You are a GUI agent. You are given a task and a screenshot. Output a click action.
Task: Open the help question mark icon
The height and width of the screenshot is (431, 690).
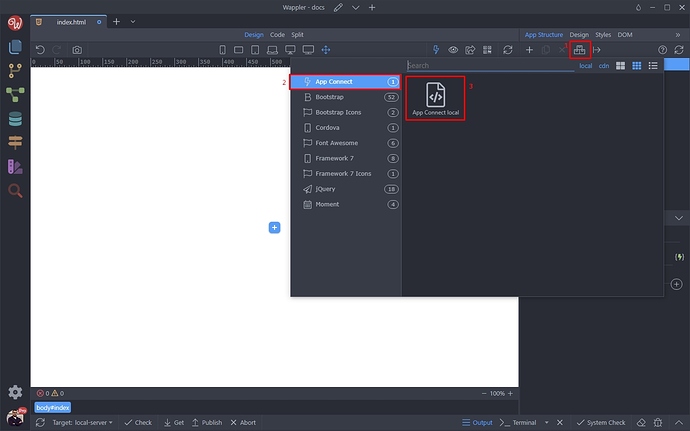point(662,50)
